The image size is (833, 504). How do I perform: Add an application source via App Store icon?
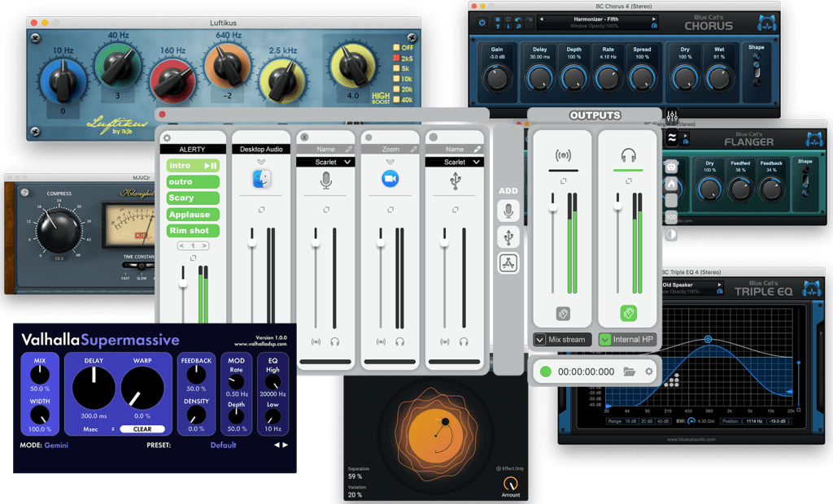tap(508, 263)
